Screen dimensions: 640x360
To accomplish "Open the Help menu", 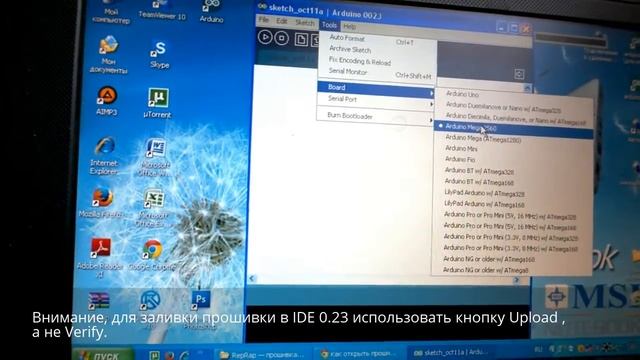I will (x=349, y=27).
